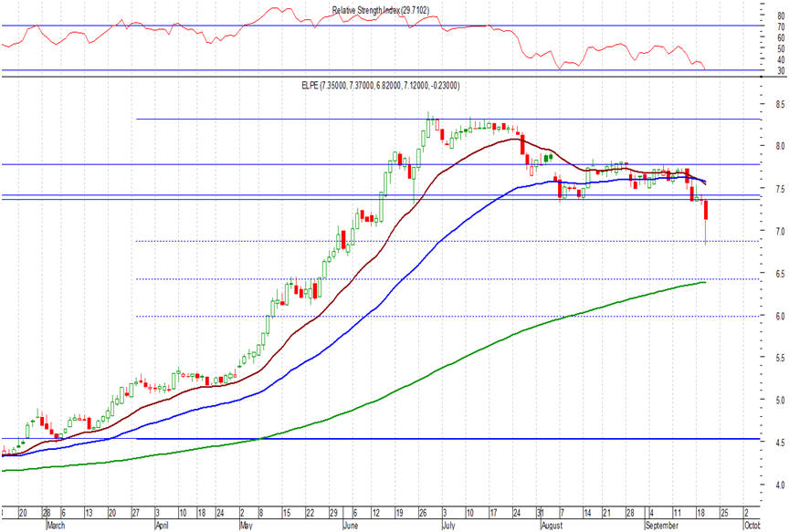Select the 8.0 price axis label
This screenshot has width=789, height=532.
pyautogui.click(x=780, y=147)
